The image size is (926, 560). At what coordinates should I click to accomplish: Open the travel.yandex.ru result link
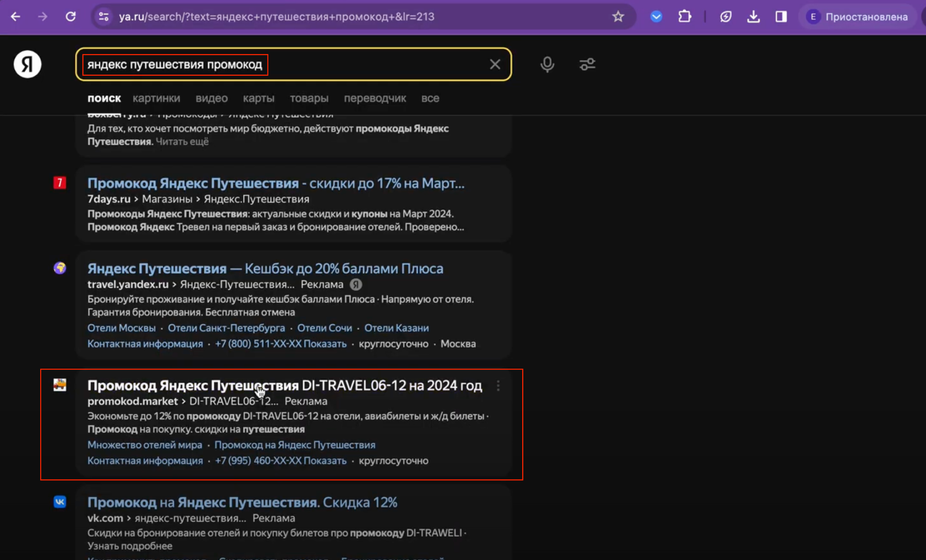(x=265, y=268)
